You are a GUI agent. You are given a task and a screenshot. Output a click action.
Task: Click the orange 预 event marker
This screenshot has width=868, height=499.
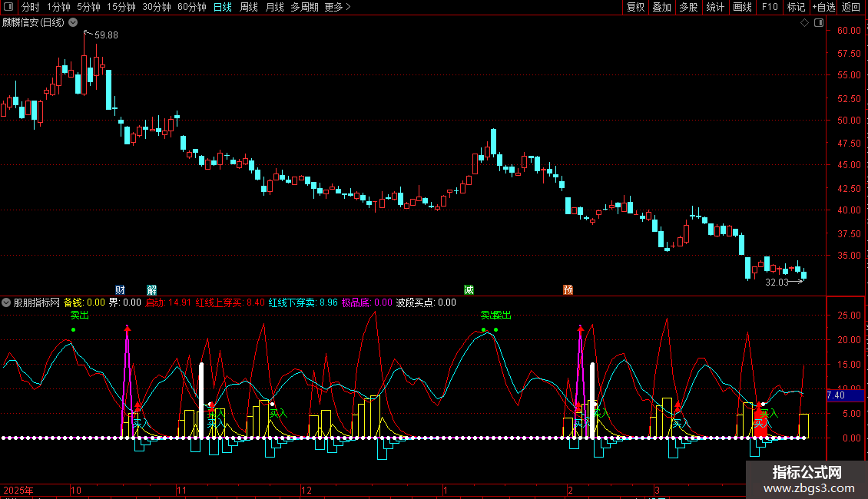[568, 289]
